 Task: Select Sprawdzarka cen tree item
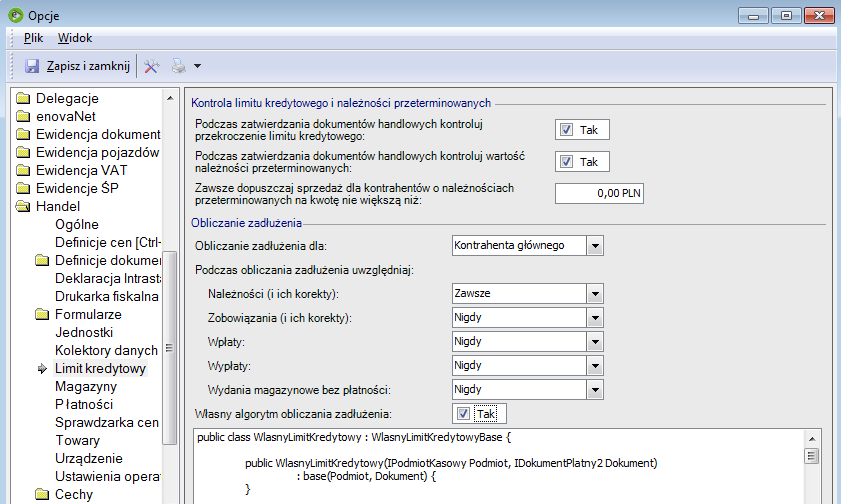coord(107,423)
